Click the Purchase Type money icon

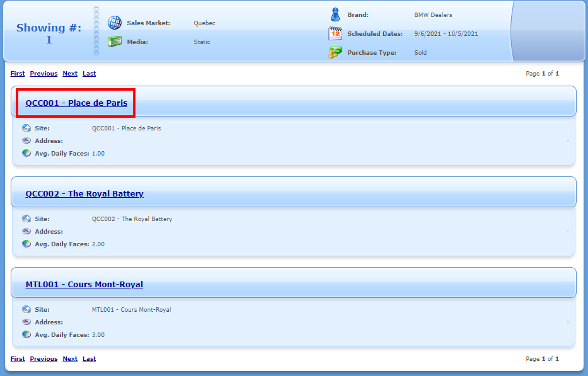click(335, 53)
